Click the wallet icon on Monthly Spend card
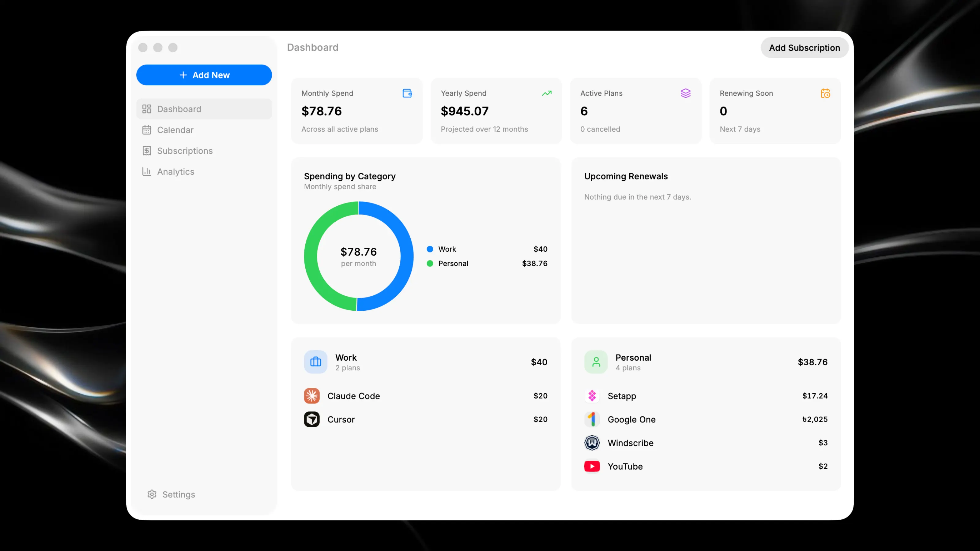Viewport: 980px width, 551px height. pyautogui.click(x=407, y=93)
